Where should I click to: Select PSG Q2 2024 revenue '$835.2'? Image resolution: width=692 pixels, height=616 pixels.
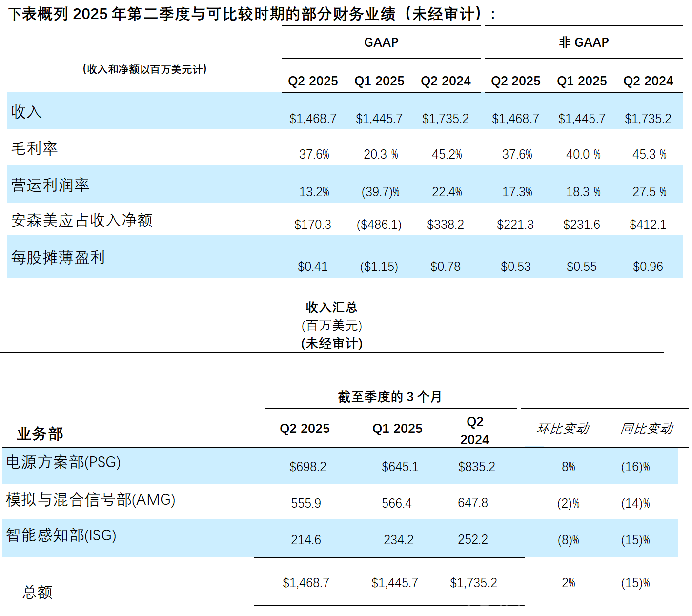tap(477, 467)
